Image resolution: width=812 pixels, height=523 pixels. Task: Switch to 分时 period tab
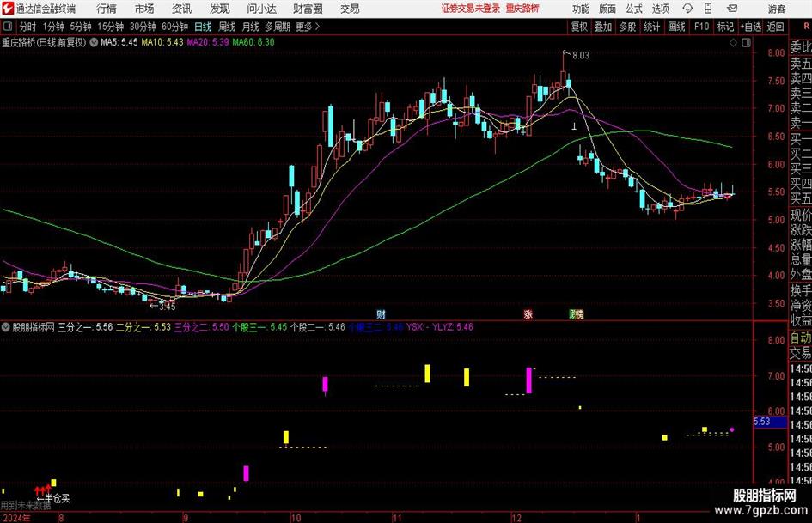pos(28,27)
